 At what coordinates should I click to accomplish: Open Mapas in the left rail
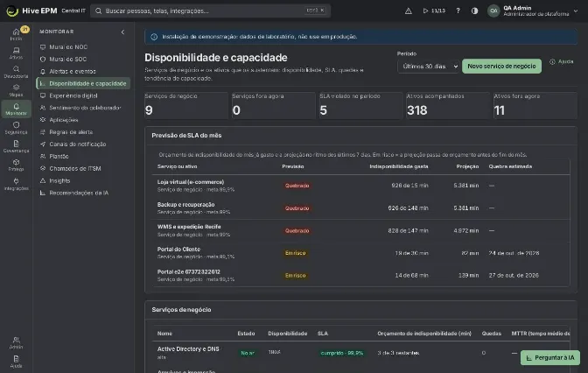click(16, 90)
